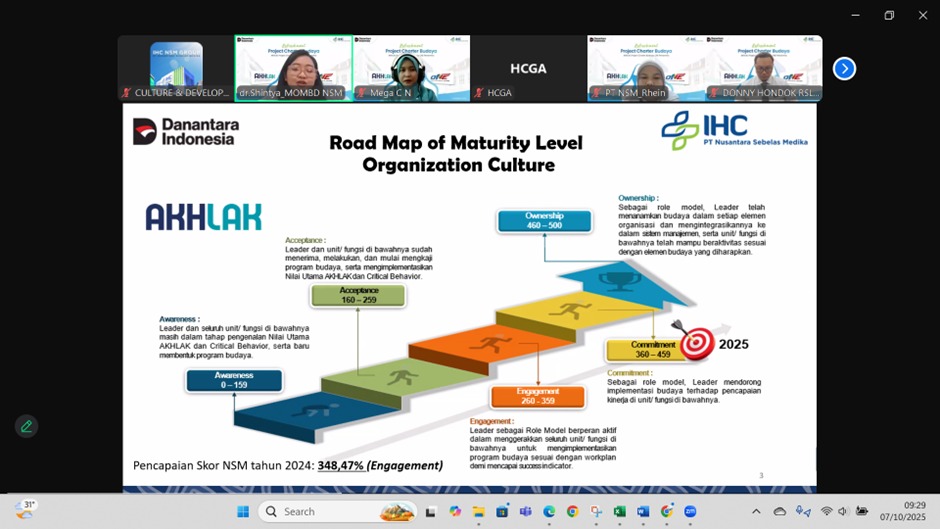
Task: Open network Wi-Fi settings in system tray
Action: (826, 512)
